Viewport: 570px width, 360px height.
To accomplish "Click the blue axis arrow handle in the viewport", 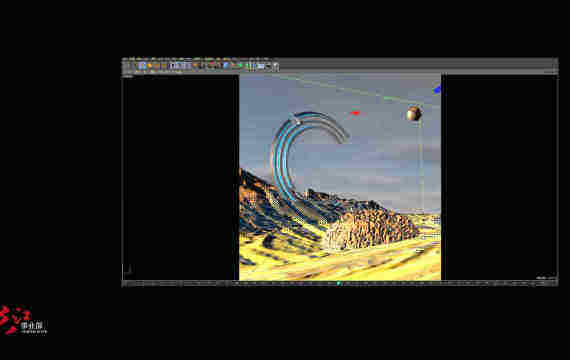I will [437, 89].
